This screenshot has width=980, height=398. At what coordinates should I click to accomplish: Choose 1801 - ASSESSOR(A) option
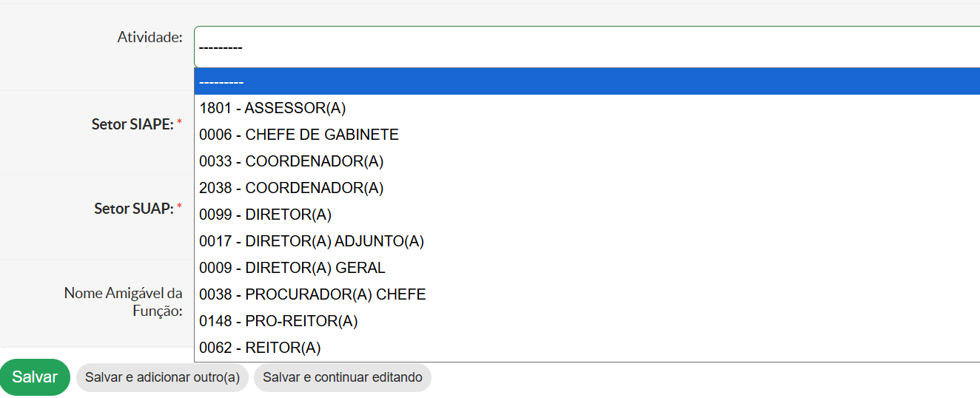[273, 108]
